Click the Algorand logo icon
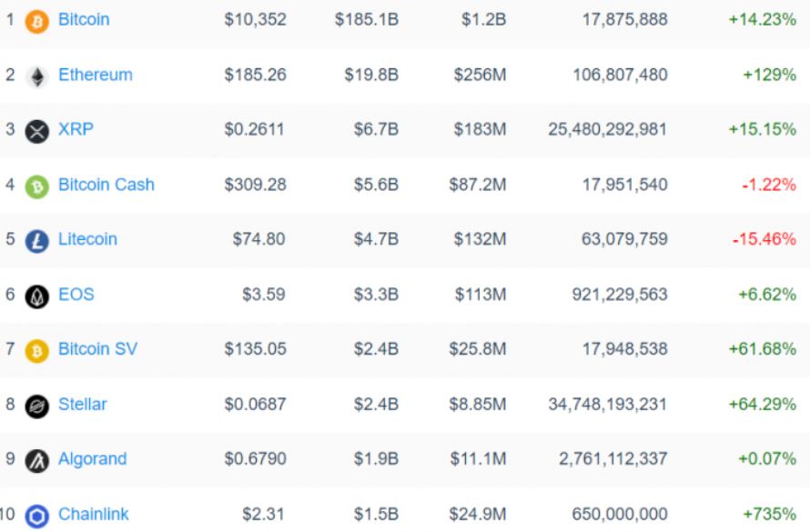The width and height of the screenshot is (810, 532). pyautogui.click(x=37, y=461)
